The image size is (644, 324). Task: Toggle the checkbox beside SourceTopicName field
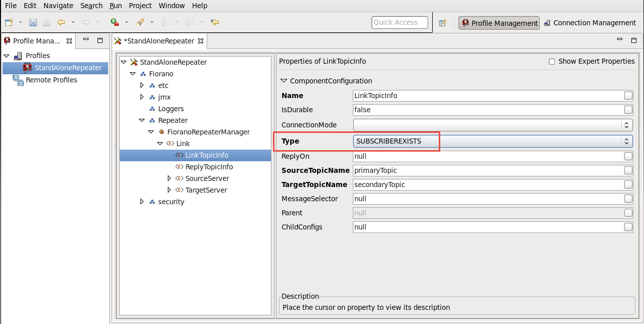(x=628, y=170)
